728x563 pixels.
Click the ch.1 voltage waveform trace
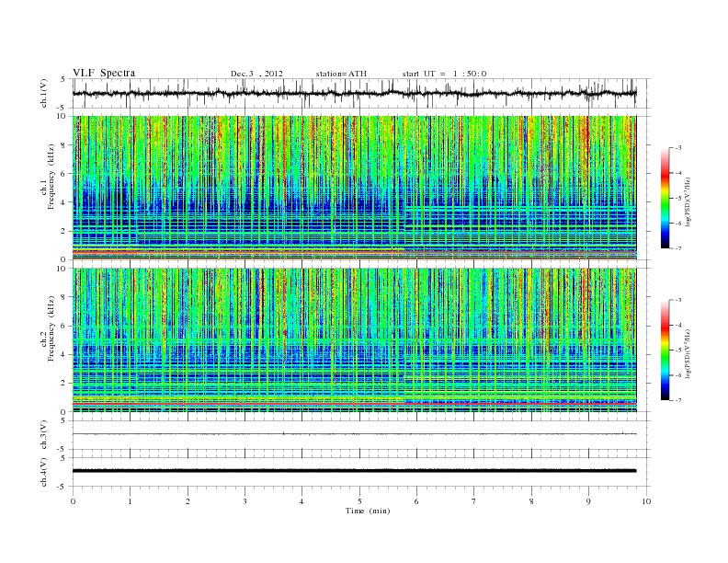[354, 93]
